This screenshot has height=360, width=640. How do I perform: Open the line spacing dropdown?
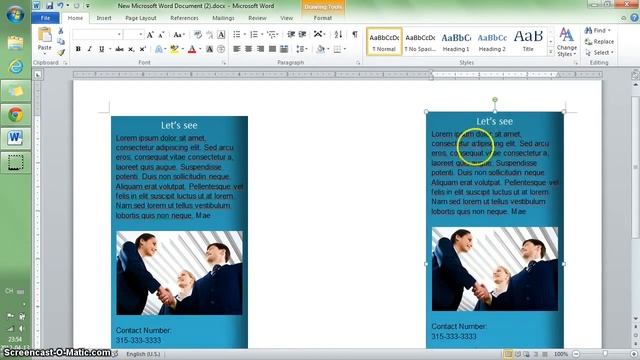pyautogui.click(x=302, y=49)
